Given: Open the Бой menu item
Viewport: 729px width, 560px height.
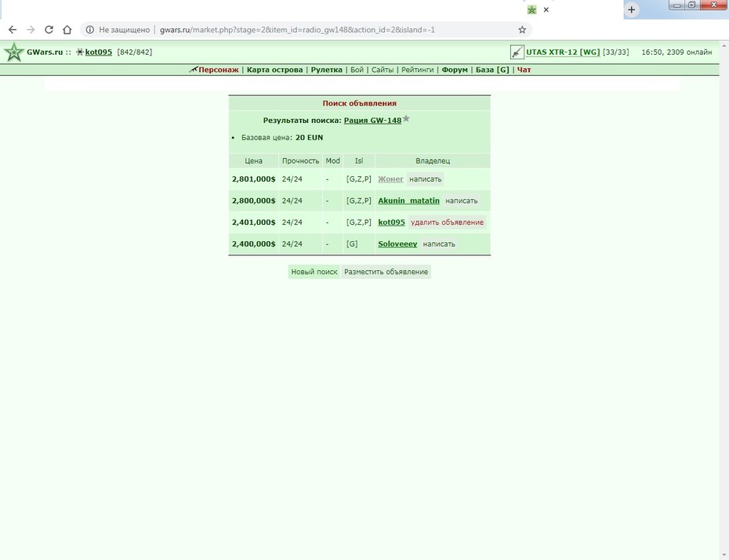Looking at the screenshot, I should (357, 70).
